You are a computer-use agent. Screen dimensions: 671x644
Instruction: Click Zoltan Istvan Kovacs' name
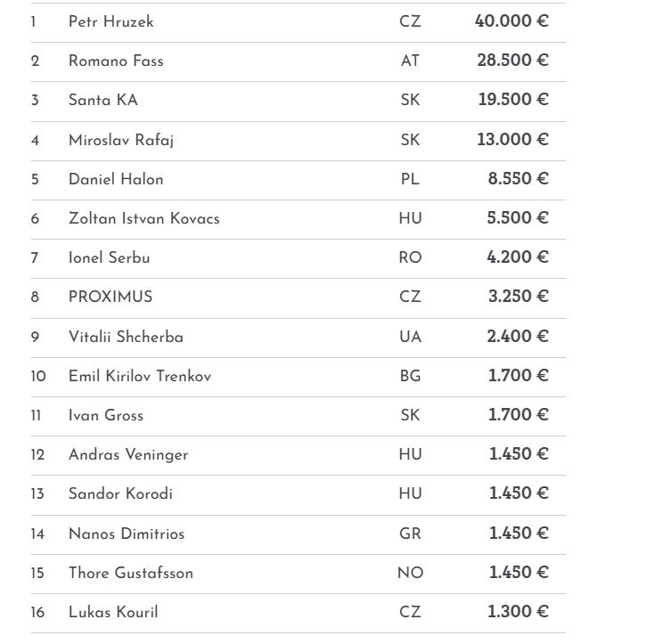tap(144, 218)
